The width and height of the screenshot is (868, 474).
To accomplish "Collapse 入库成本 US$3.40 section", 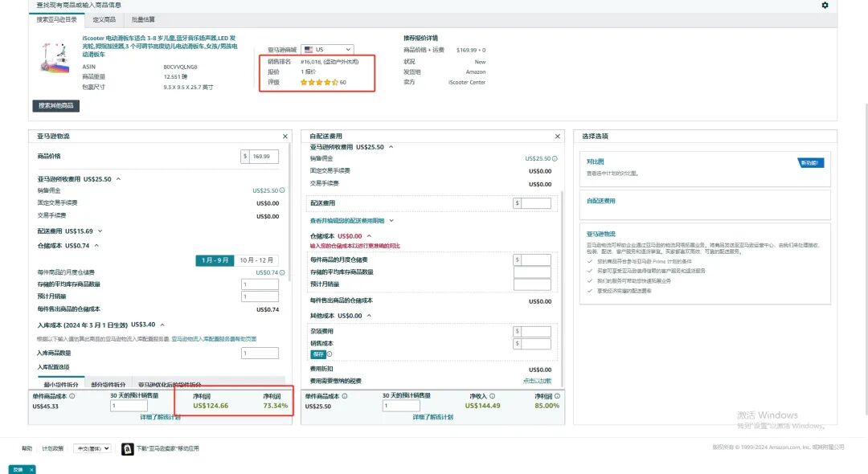I will click(x=162, y=325).
